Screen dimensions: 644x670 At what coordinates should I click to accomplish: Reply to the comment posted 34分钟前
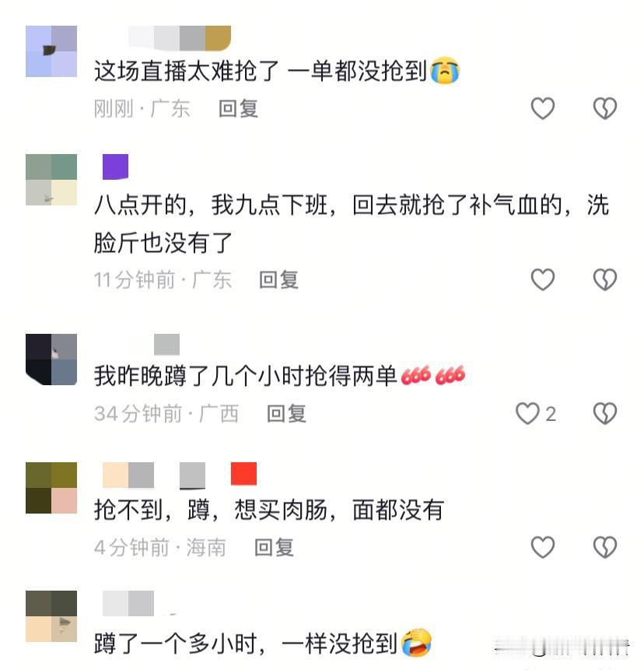click(x=286, y=414)
